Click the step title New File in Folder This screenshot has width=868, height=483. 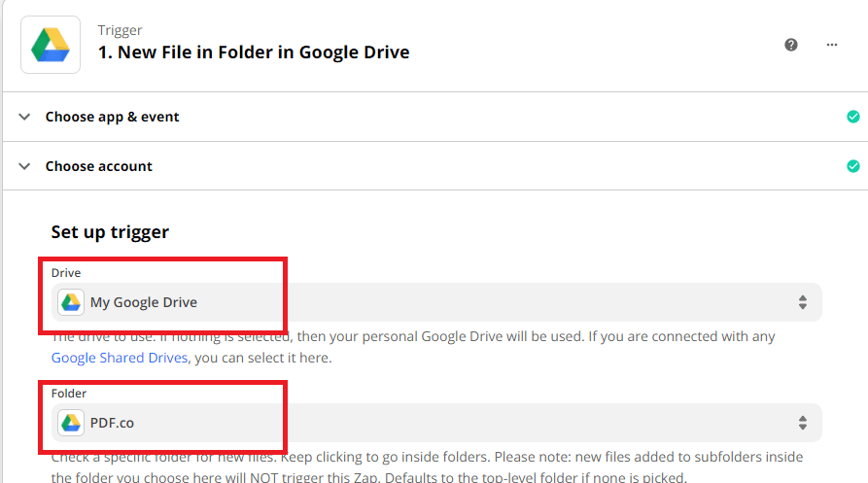click(x=254, y=52)
